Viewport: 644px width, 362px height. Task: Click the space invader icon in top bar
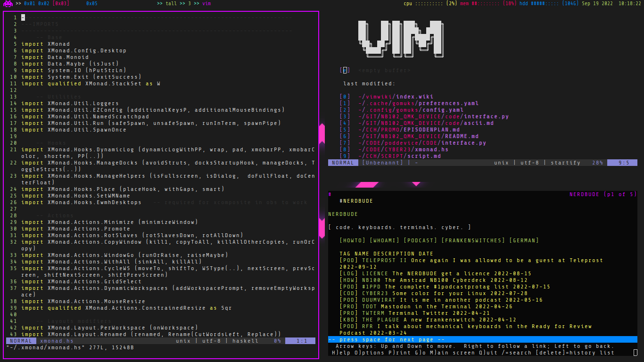[8, 3]
